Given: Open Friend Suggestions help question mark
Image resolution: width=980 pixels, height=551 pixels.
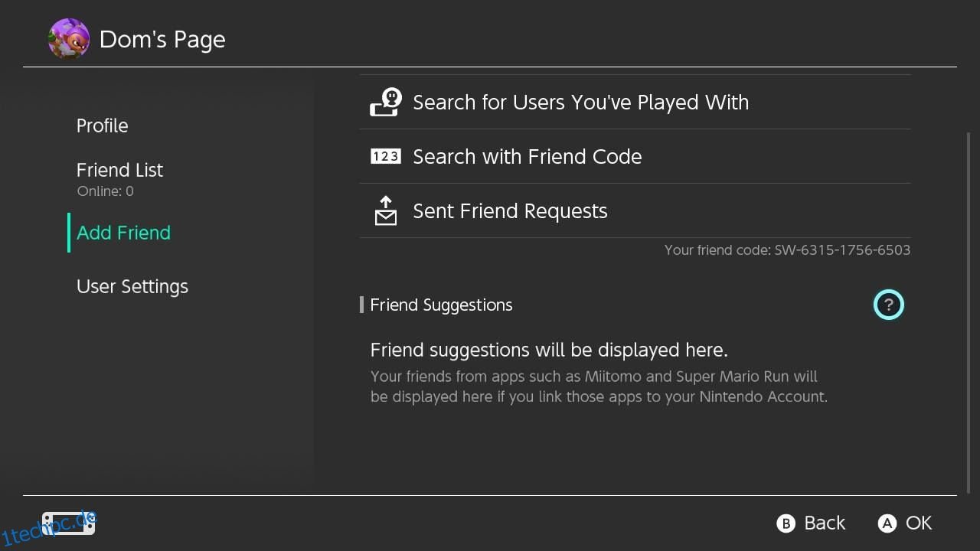Looking at the screenshot, I should click(x=888, y=305).
